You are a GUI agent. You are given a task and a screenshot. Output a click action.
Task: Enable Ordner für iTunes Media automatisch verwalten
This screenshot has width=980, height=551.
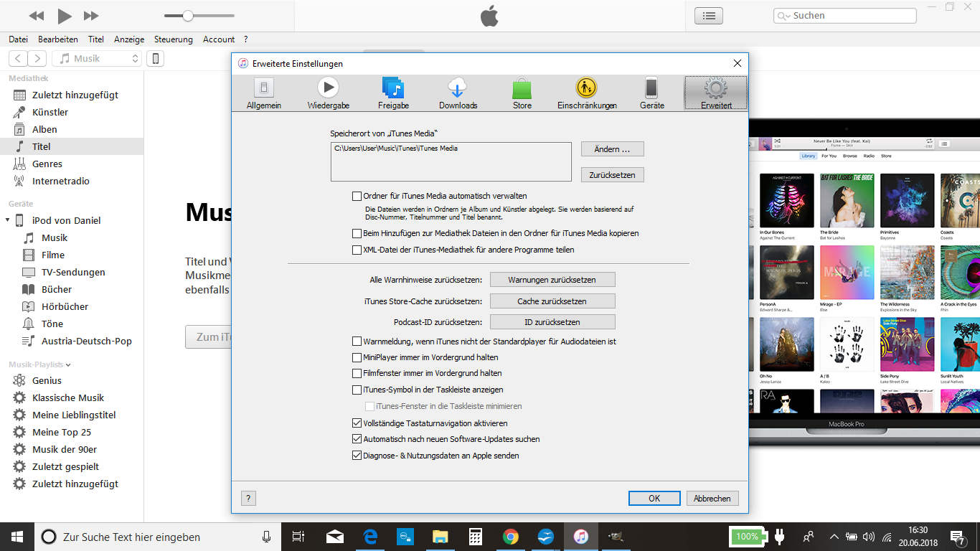(357, 196)
